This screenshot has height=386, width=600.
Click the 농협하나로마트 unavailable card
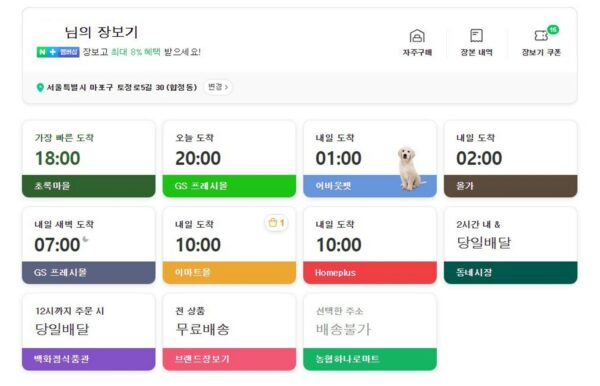click(370, 332)
